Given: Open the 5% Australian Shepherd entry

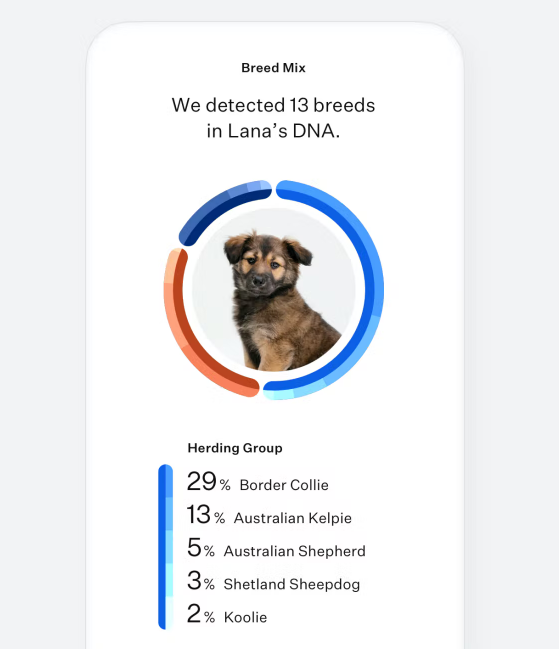Looking at the screenshot, I should [x=276, y=548].
